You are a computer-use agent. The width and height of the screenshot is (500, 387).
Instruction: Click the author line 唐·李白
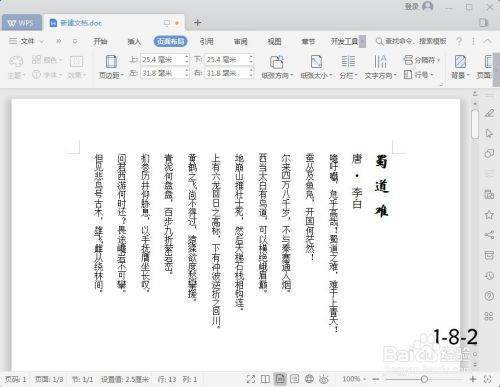357,181
